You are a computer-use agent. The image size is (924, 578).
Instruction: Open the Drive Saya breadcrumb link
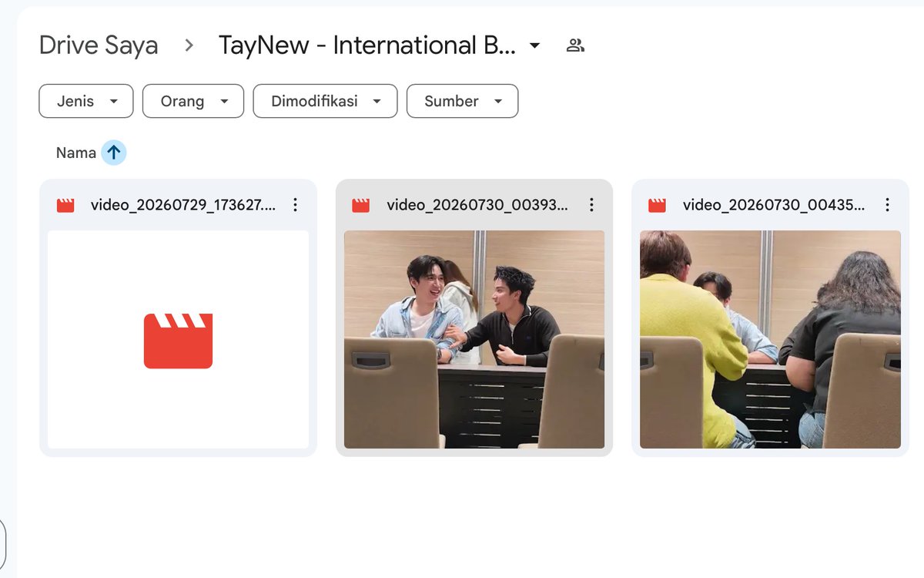[x=99, y=45]
